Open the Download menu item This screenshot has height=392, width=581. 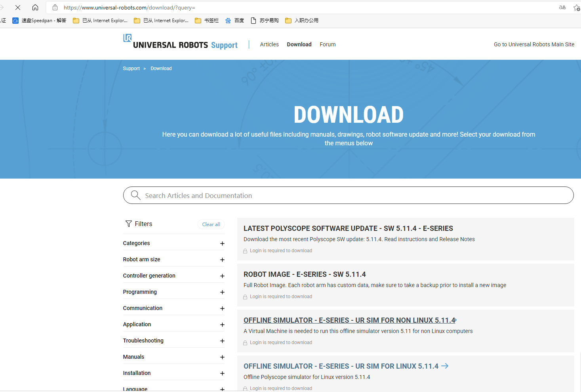click(299, 44)
